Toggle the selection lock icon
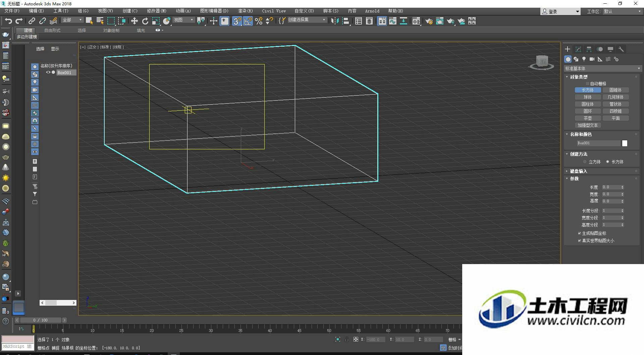The width and height of the screenshot is (644, 355). coord(347,340)
